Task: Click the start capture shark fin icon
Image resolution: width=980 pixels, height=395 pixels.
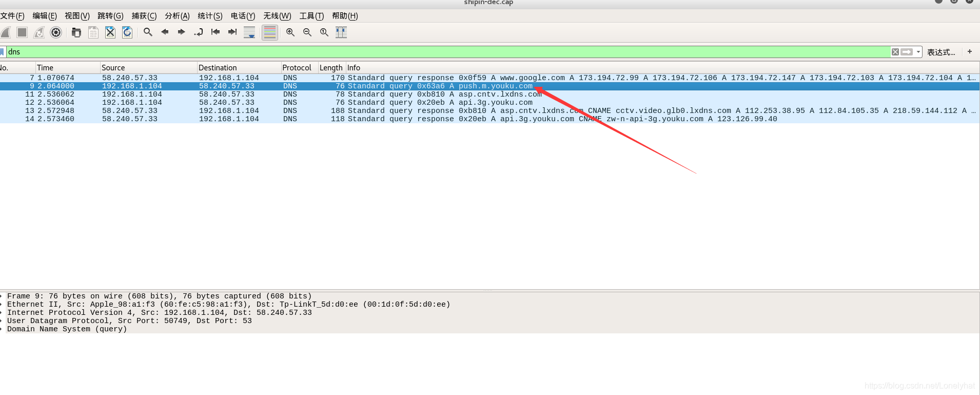Action: pyautogui.click(x=6, y=32)
